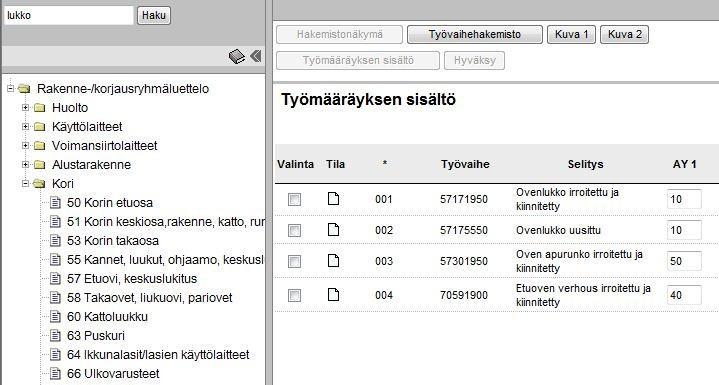Click the Työvaihe column header
The image size is (719, 385).
(465, 164)
